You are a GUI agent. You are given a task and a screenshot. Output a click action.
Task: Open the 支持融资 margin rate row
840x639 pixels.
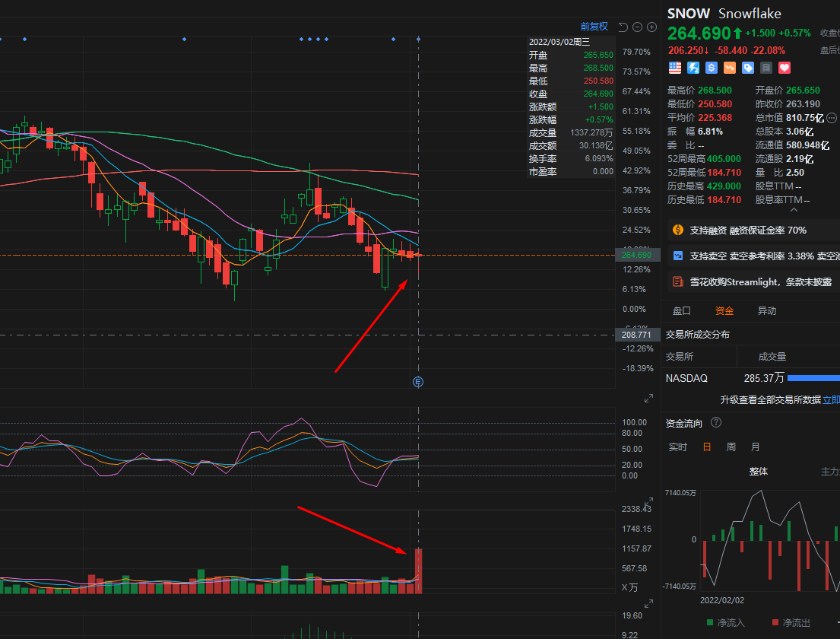tap(754, 230)
